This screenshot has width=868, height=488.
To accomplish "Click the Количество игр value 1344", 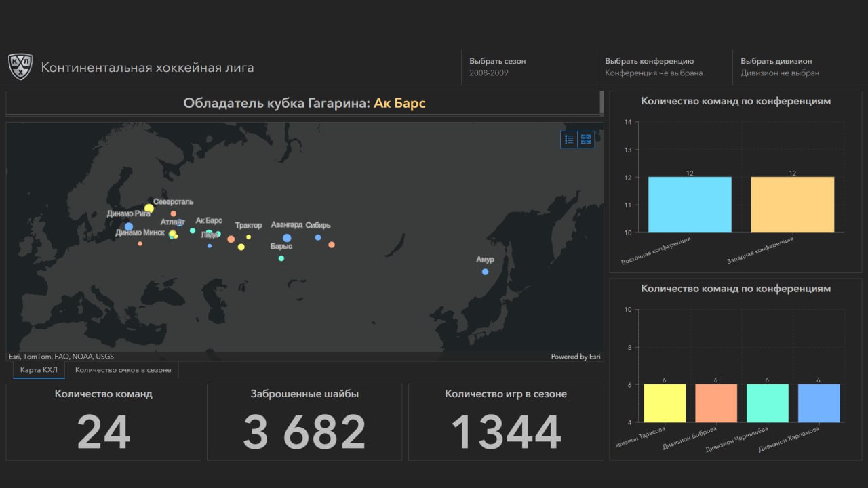I will pyautogui.click(x=506, y=432).
